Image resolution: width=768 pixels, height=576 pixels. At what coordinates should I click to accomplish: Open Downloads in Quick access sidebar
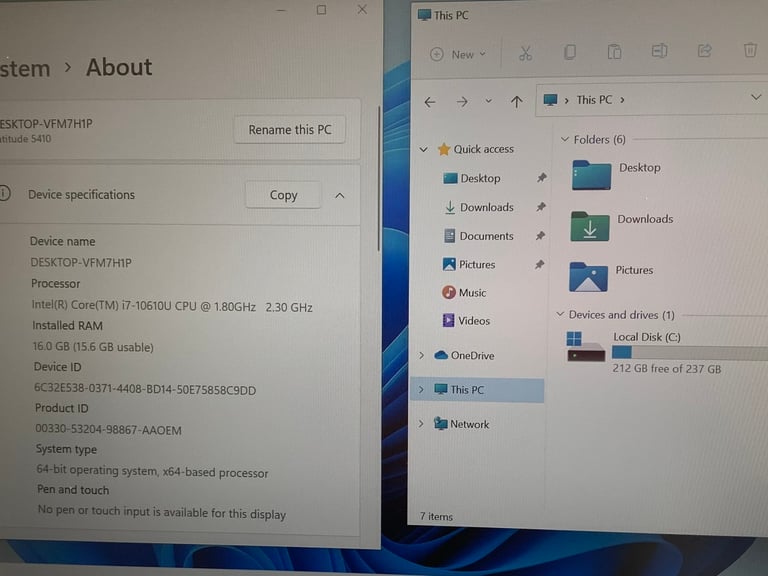pos(479,208)
